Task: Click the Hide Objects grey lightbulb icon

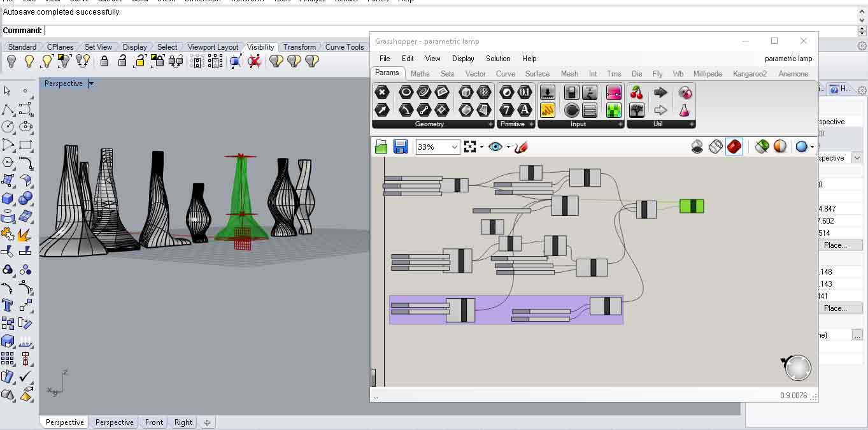Action: [11, 61]
